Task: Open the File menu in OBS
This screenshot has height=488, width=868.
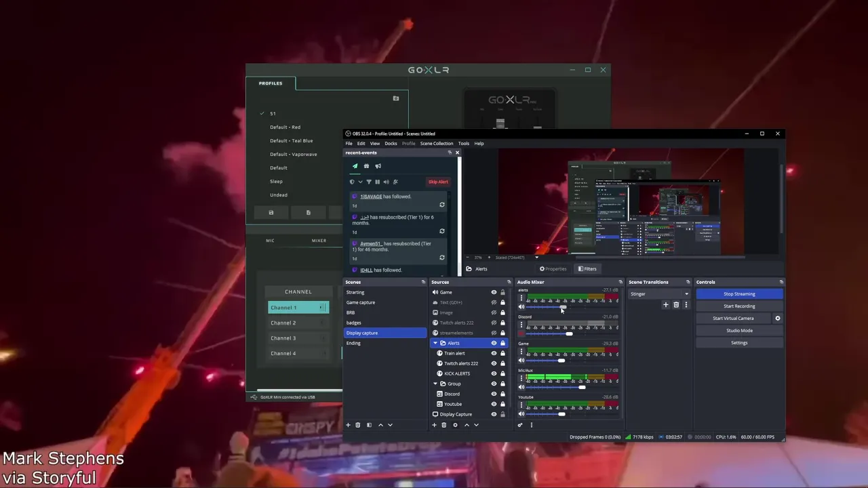Action: [x=349, y=144]
